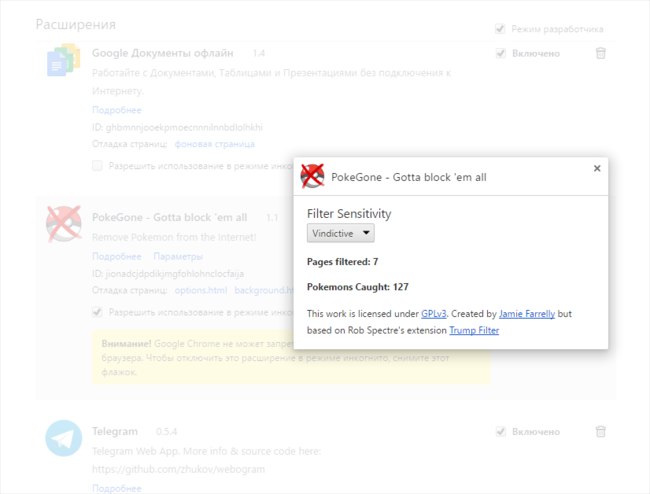Enable incognito checkbox for Google Документы офлайн
Image resolution: width=650 pixels, height=494 pixels.
[97, 166]
